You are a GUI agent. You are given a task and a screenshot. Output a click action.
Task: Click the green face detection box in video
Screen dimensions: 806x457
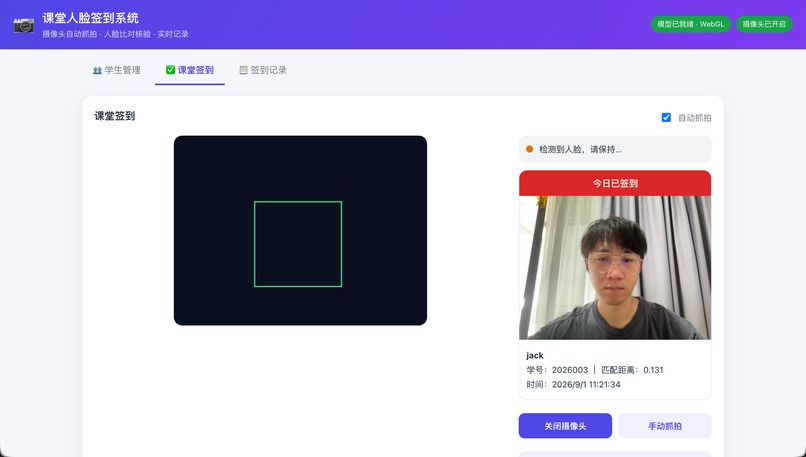click(x=298, y=244)
